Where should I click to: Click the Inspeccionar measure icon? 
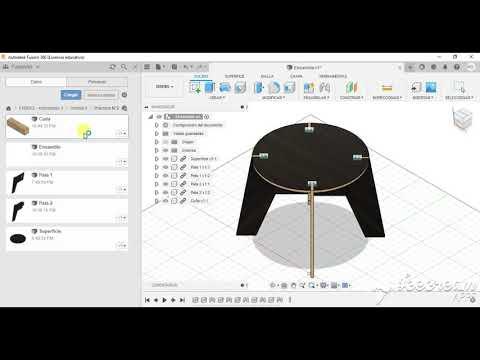click(x=387, y=88)
